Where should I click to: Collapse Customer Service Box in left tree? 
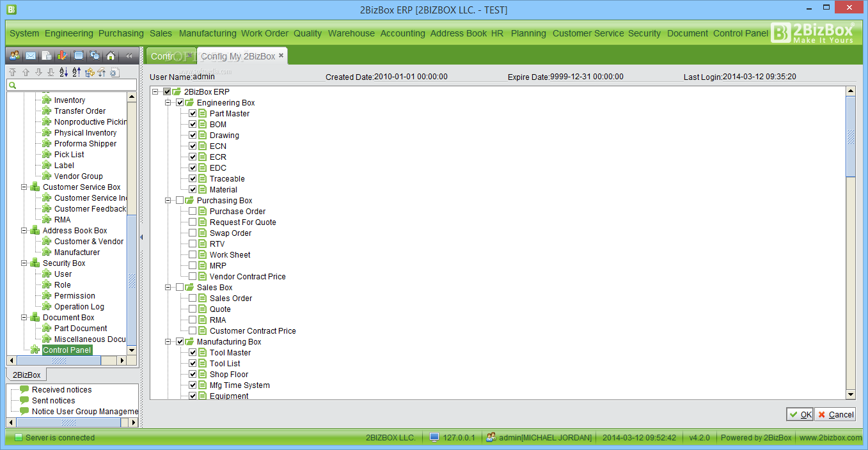coord(24,187)
